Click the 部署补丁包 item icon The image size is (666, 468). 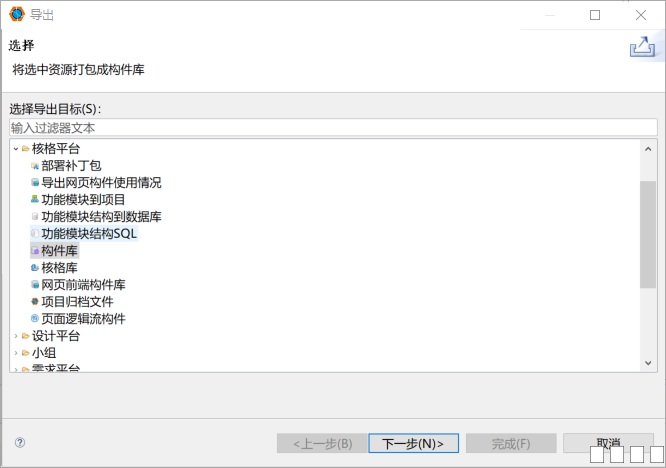click(35, 166)
